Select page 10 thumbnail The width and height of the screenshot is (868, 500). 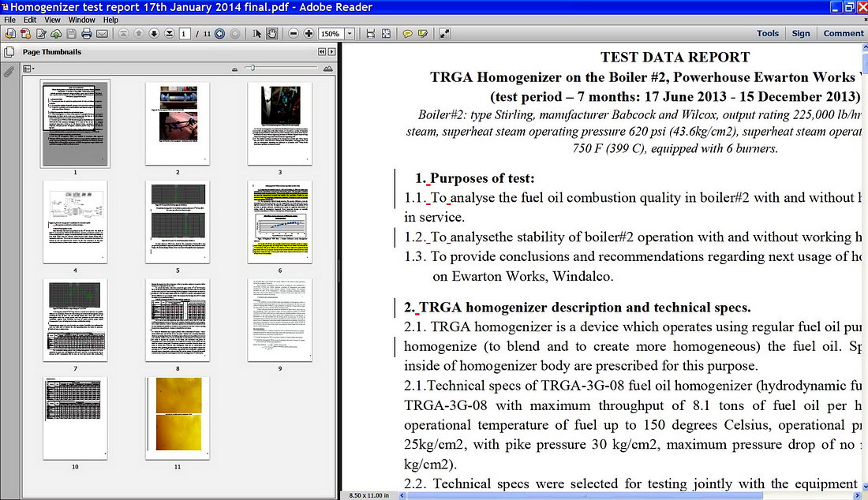tap(75, 418)
